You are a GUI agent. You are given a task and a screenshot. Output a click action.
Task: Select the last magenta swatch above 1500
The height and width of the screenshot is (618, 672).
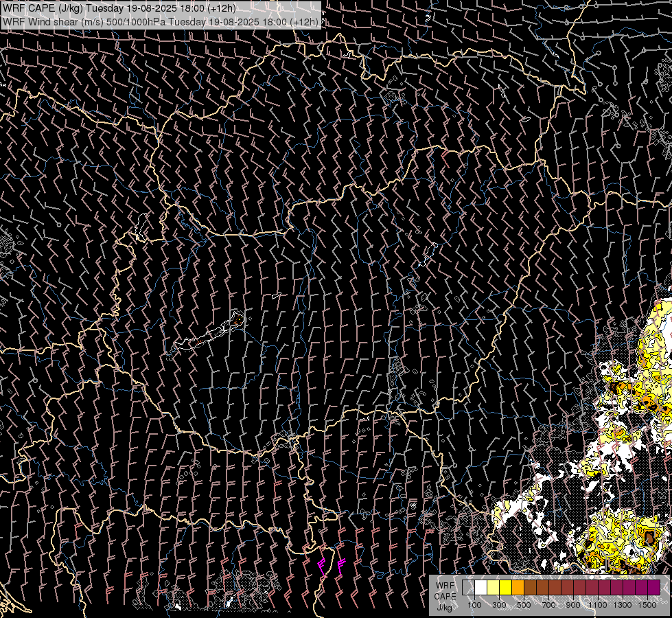click(653, 587)
